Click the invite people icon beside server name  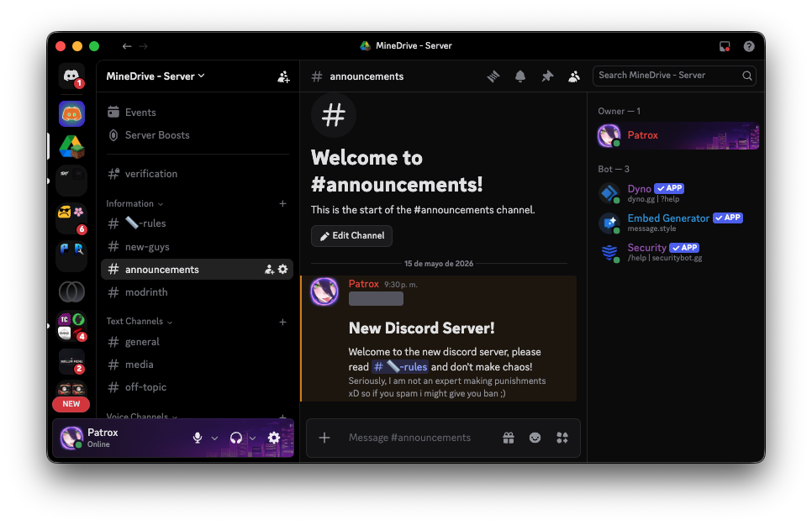click(x=283, y=77)
